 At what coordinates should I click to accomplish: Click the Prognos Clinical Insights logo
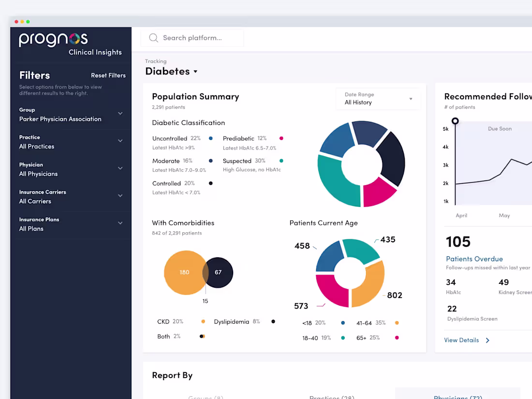[53, 41]
